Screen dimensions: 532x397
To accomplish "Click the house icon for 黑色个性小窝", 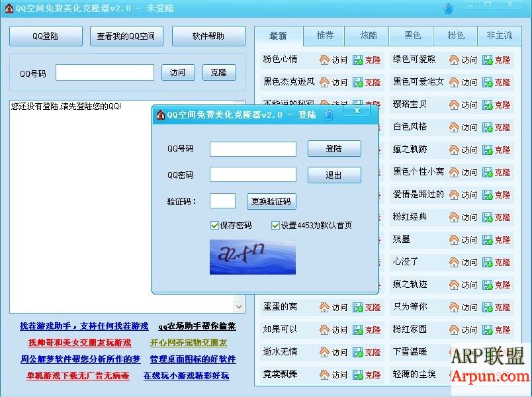I will point(454,173).
